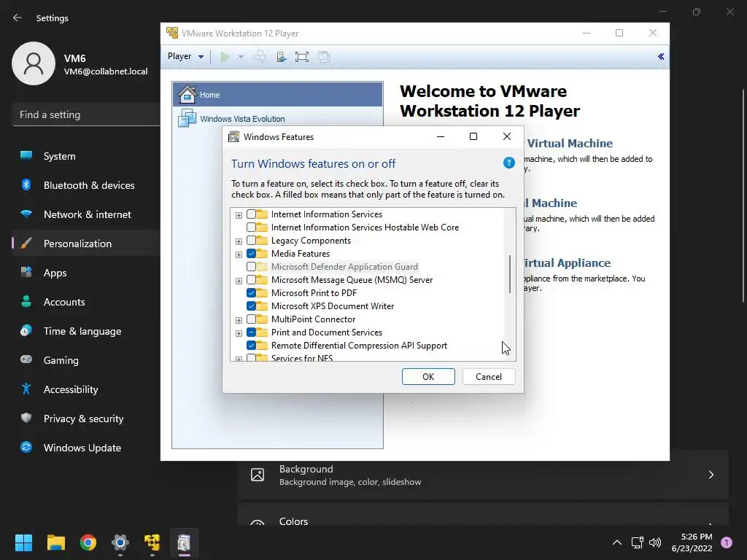Check the Internet Information Services checkbox
This screenshot has width=747, height=560.
[251, 214]
